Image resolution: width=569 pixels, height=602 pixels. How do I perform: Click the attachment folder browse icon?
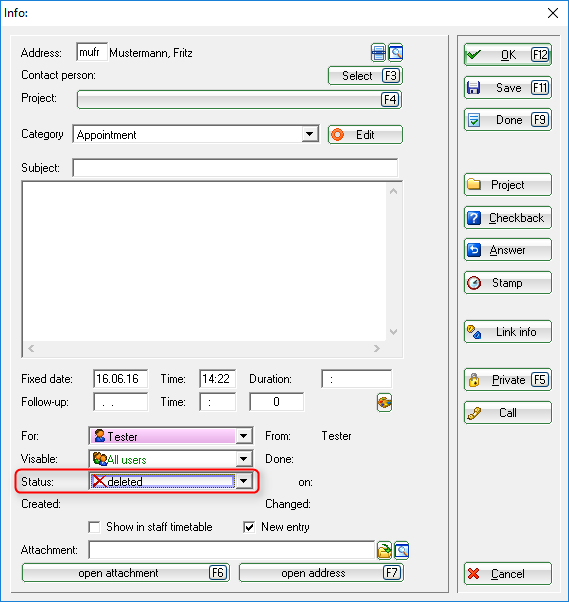coord(384,550)
